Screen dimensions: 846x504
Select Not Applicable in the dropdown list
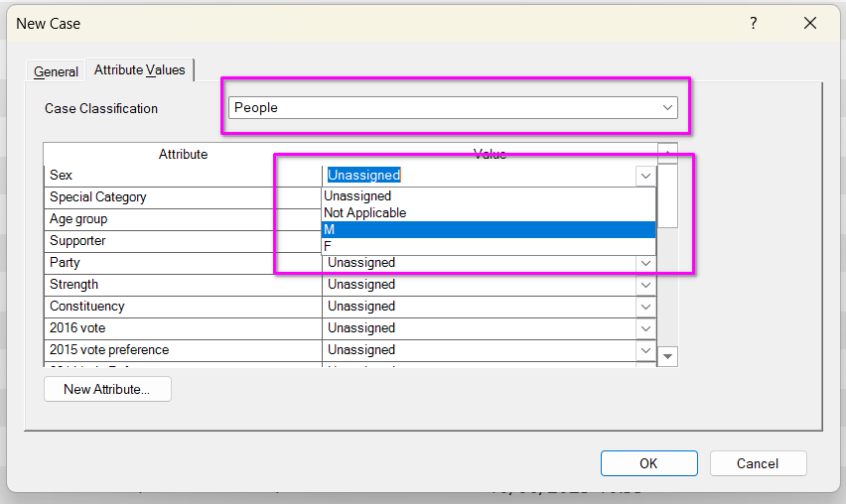(488, 212)
